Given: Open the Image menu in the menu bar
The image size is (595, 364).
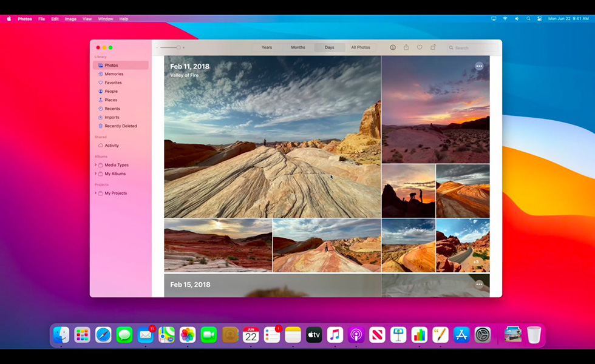Looking at the screenshot, I should pos(70,19).
